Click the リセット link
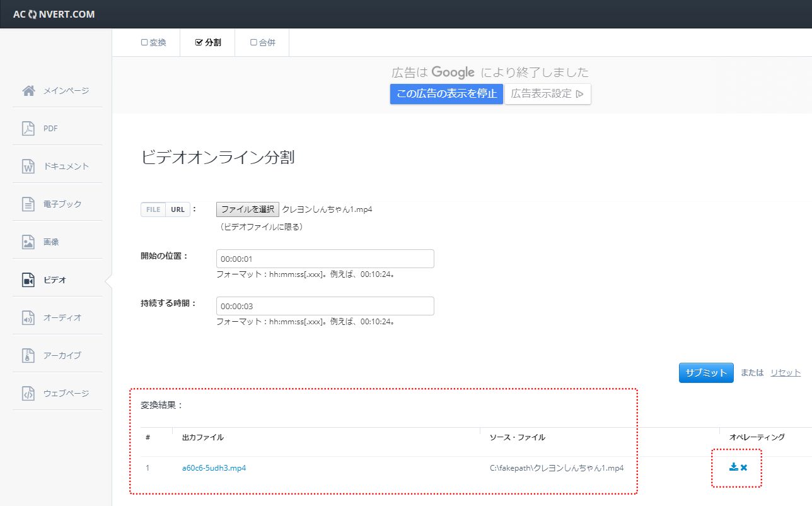Screen dimensions: 812x506 click(x=786, y=373)
